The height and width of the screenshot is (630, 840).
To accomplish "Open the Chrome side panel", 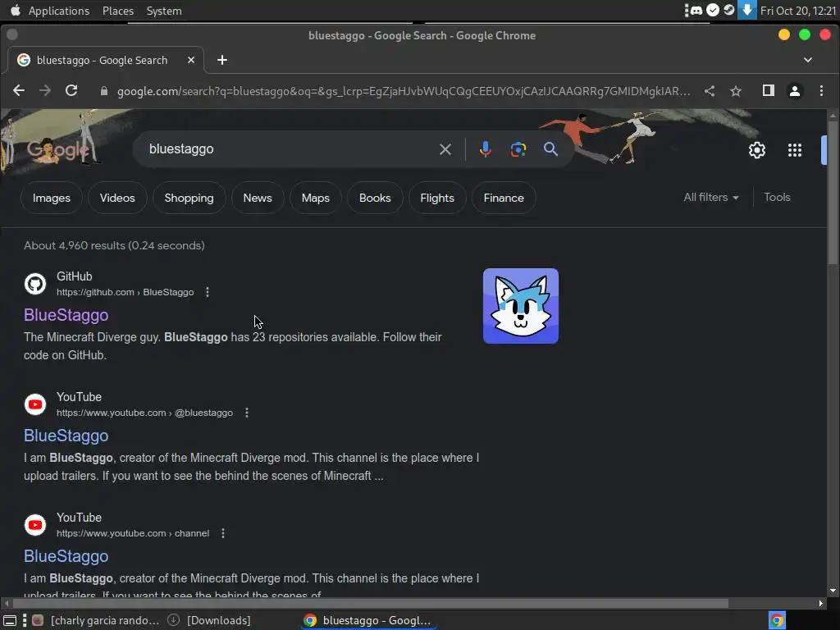I will point(768,90).
